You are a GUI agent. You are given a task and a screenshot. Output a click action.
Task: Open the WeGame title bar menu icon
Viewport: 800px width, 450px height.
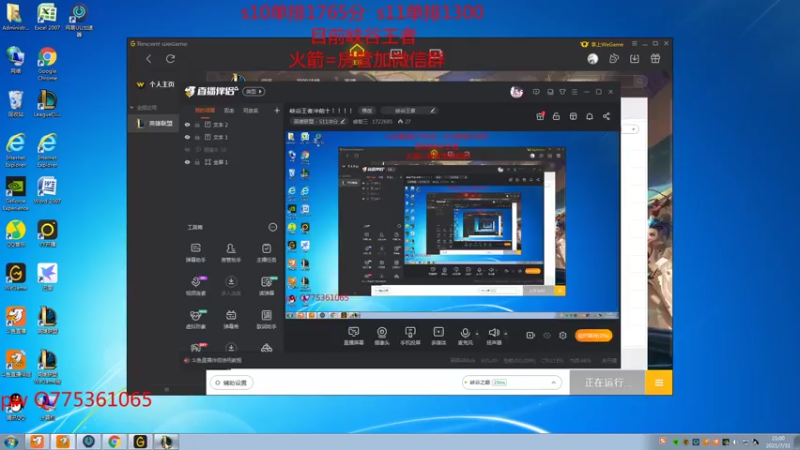(x=634, y=44)
